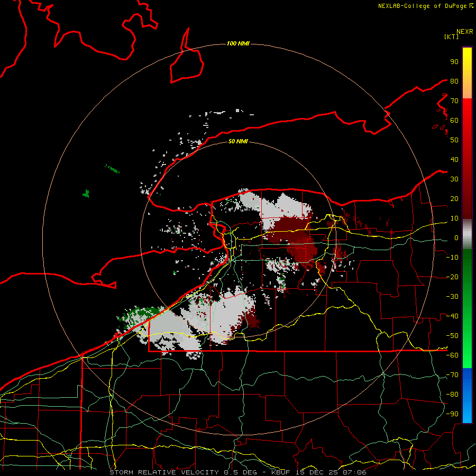Click the Storm Relative Velocity KBUF caption

tap(238, 472)
